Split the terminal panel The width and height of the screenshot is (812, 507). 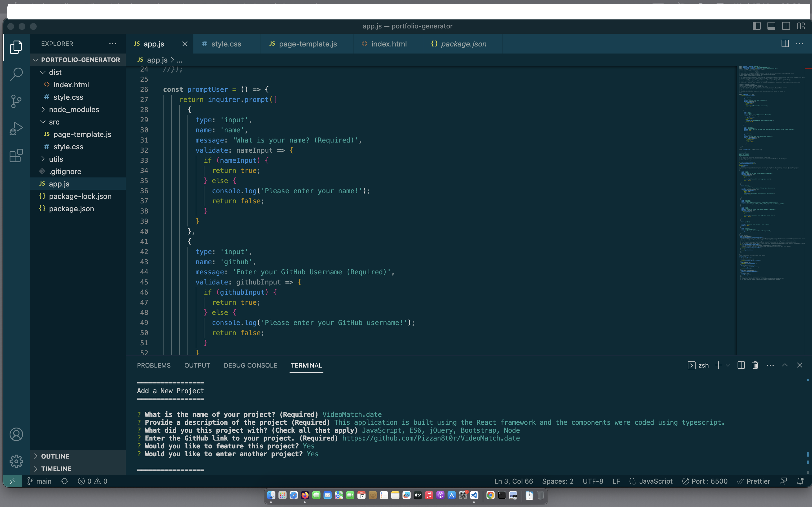coord(741,365)
